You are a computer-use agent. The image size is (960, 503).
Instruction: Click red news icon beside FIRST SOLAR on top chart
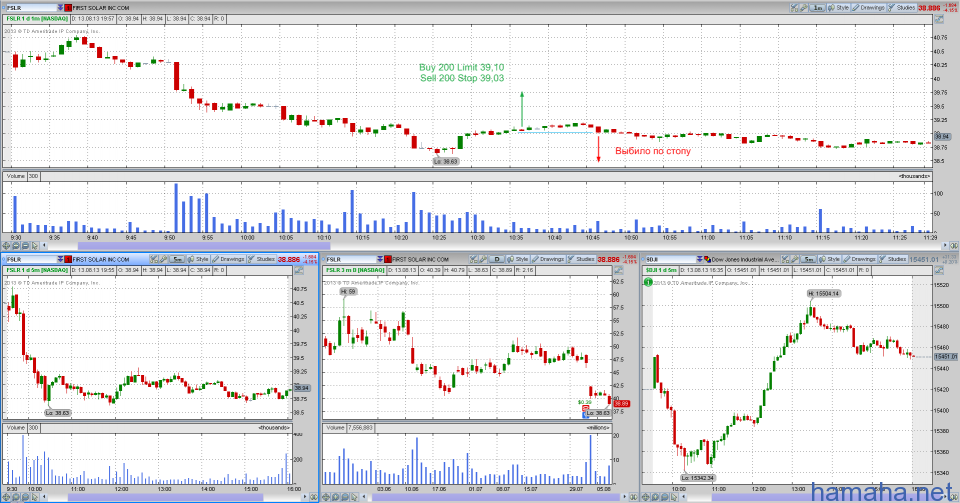click(x=68, y=8)
